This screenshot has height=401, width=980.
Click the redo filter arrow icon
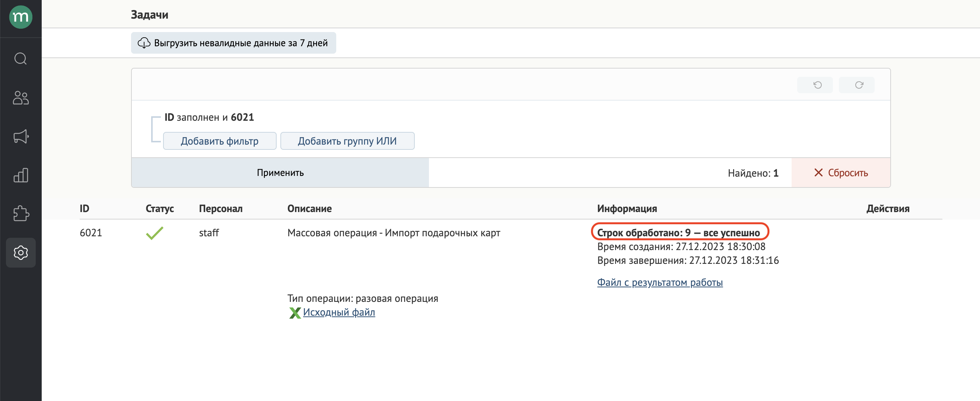pyautogui.click(x=856, y=85)
